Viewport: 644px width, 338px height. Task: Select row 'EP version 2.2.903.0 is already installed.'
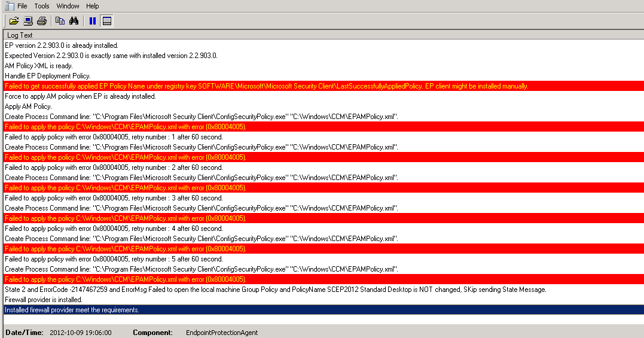pos(323,45)
